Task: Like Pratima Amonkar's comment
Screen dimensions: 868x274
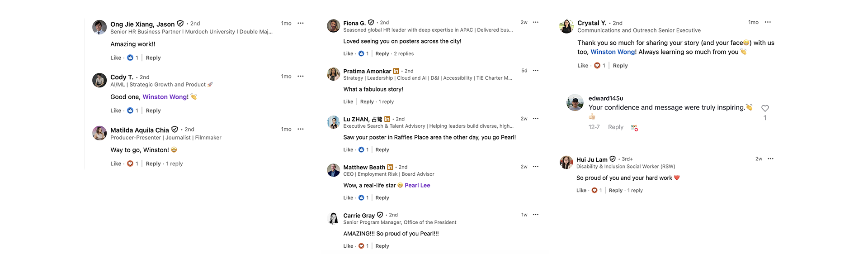Action: pos(348,102)
